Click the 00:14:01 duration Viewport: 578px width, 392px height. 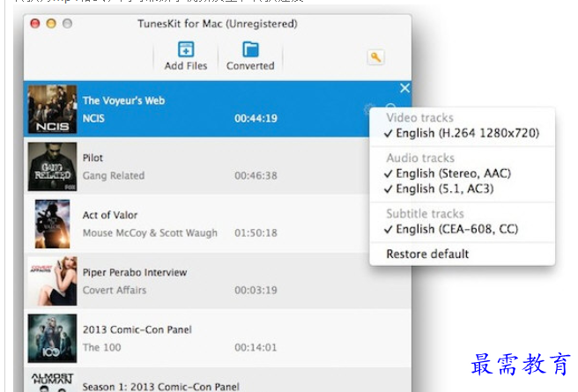(x=256, y=347)
